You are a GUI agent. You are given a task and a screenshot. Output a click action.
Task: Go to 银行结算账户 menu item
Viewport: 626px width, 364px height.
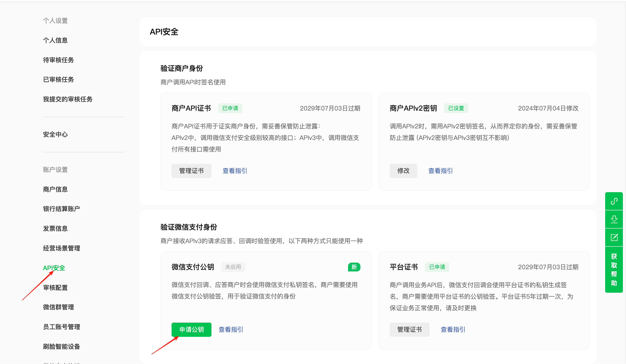pos(62,209)
